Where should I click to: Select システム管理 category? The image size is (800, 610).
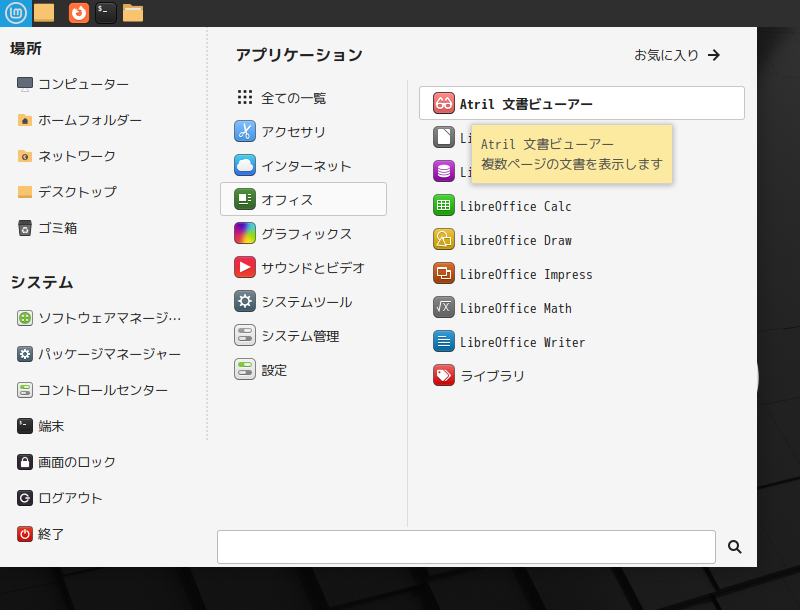303,336
